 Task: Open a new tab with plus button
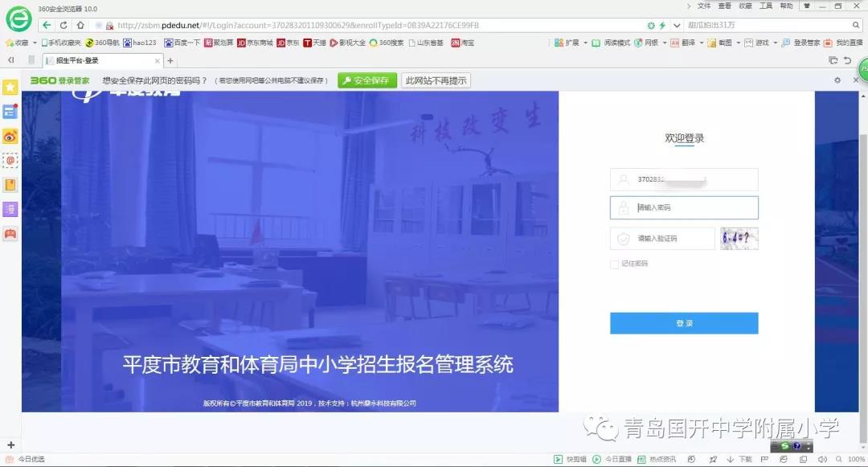tap(170, 61)
